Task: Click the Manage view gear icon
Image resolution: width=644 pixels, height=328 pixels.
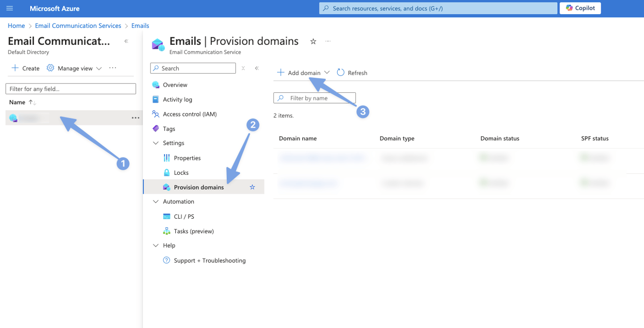Action: click(50, 68)
